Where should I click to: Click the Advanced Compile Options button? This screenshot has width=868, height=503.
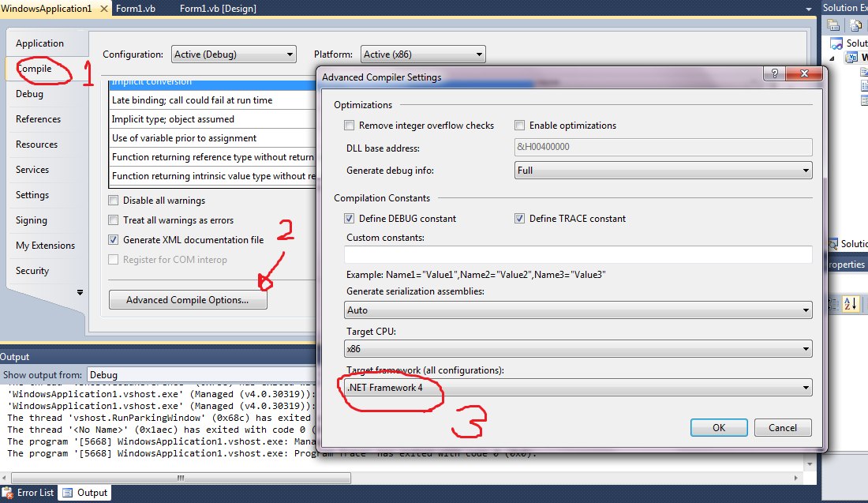188,300
